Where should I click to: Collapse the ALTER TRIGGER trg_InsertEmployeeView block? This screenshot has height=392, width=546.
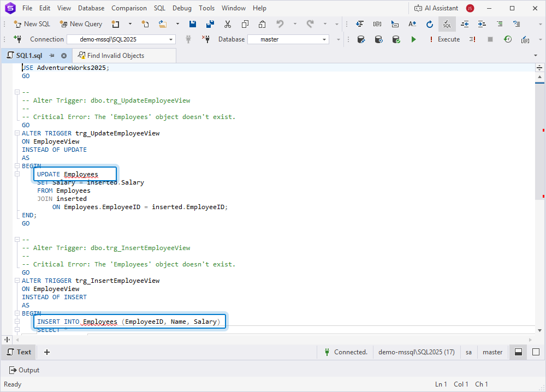[x=17, y=280]
